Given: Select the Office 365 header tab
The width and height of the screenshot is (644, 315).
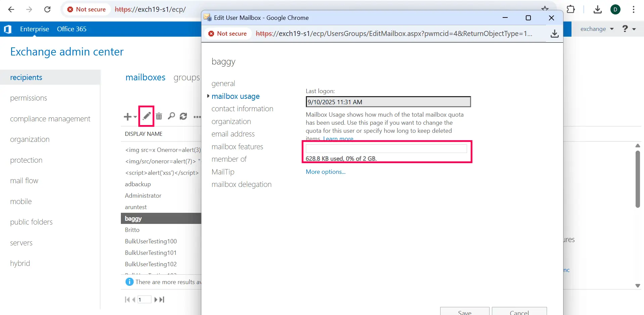Looking at the screenshot, I should click(x=72, y=29).
